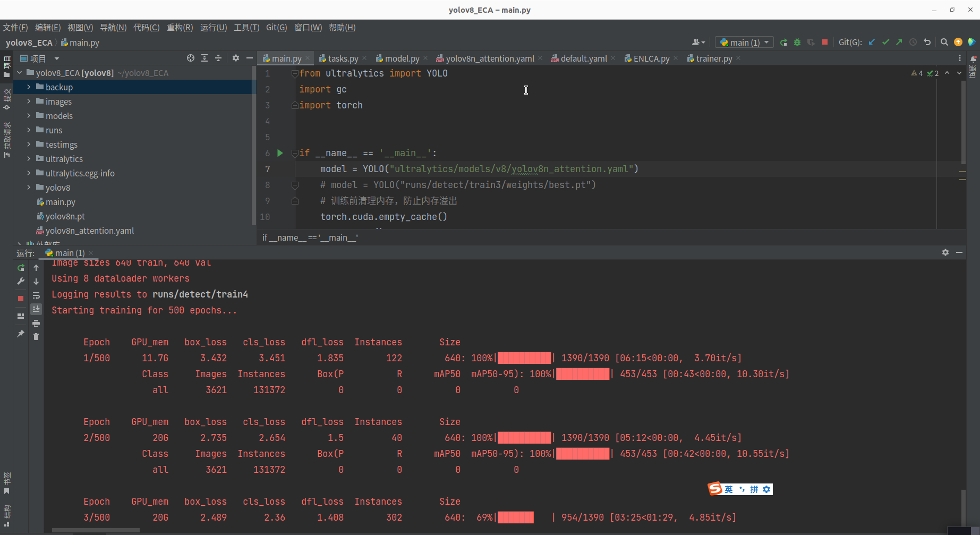Push commits with the Git up-arrow icon
This screenshot has width=980, height=535.
899,41
